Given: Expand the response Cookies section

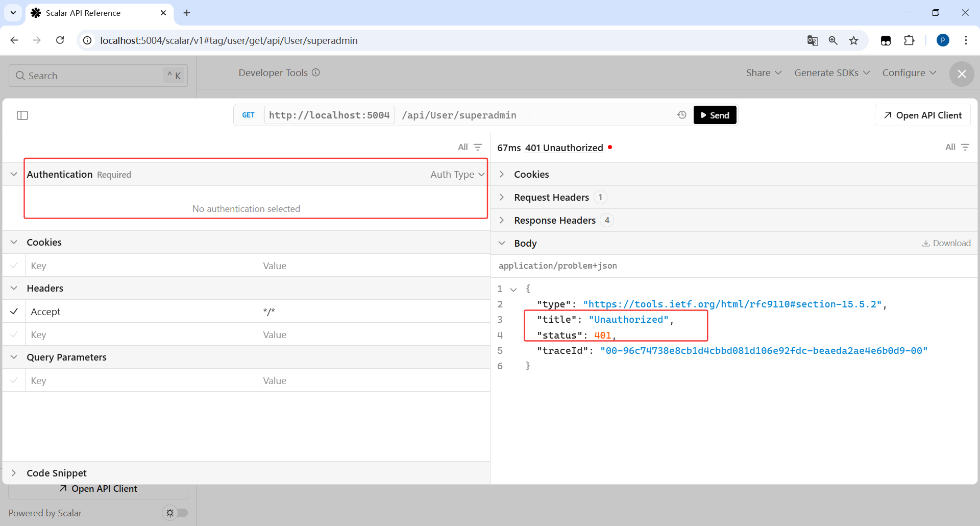Looking at the screenshot, I should pos(502,174).
